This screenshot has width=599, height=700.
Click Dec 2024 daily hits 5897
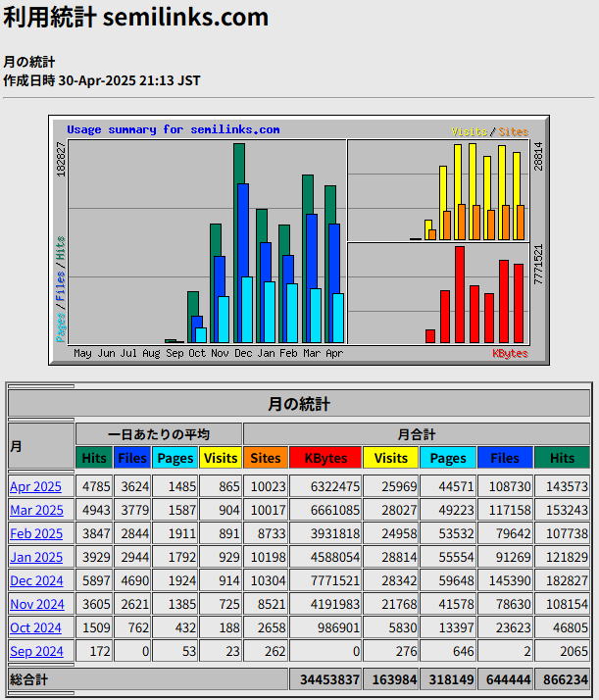96,580
